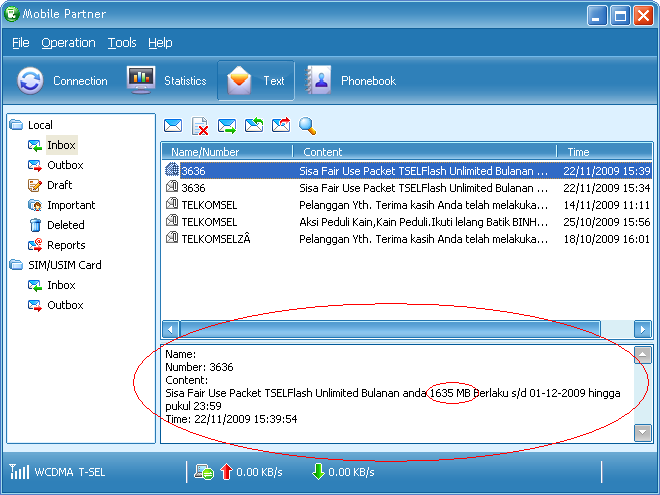Viewport: 660px width, 495px height.
Task: Select the TELKOMSEL message dated 14/11/2009
Action: click(407, 205)
